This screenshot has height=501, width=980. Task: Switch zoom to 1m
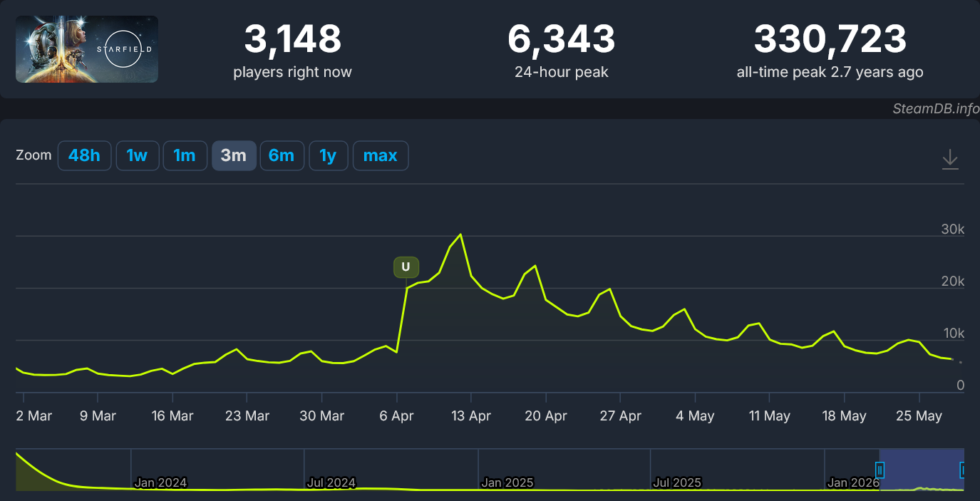click(185, 155)
